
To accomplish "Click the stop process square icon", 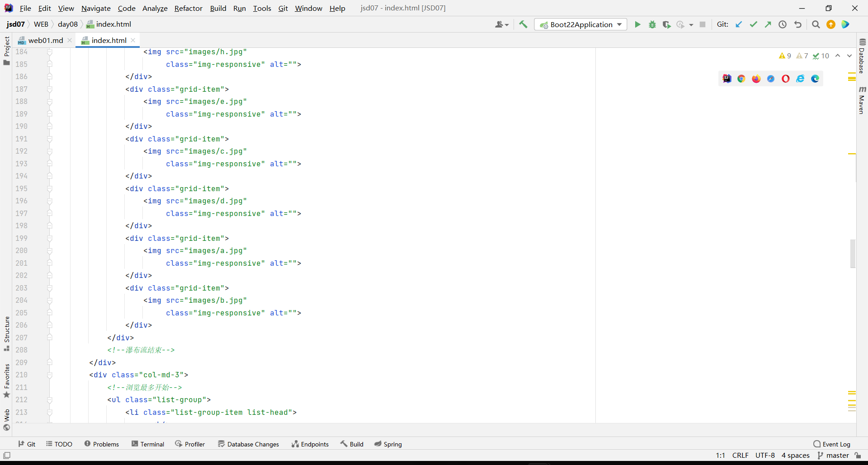I will pos(703,24).
